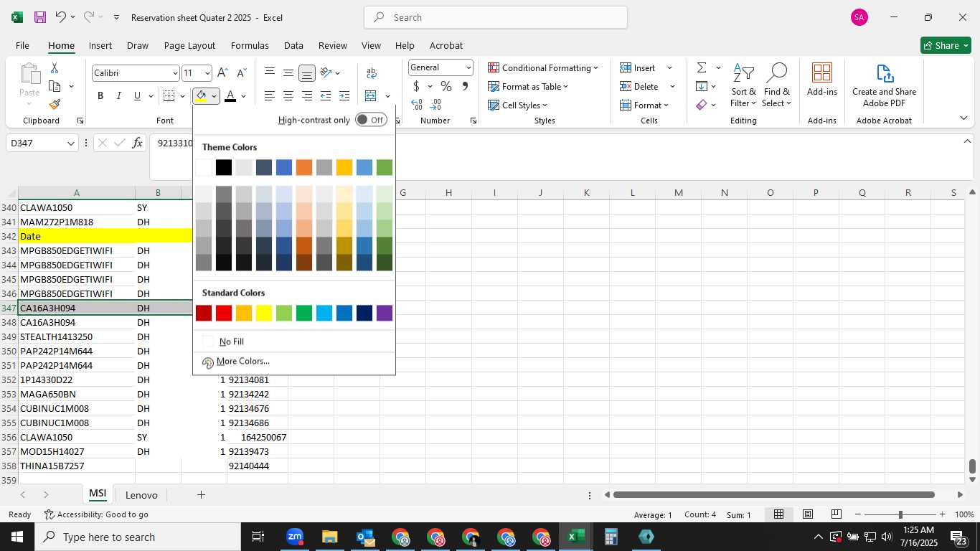
Task: Open More Colors dialog
Action: 294,362
